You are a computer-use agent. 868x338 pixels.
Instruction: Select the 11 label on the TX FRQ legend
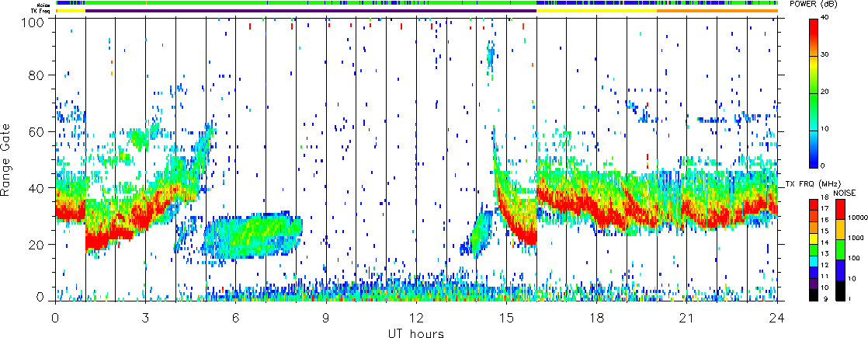825,276
